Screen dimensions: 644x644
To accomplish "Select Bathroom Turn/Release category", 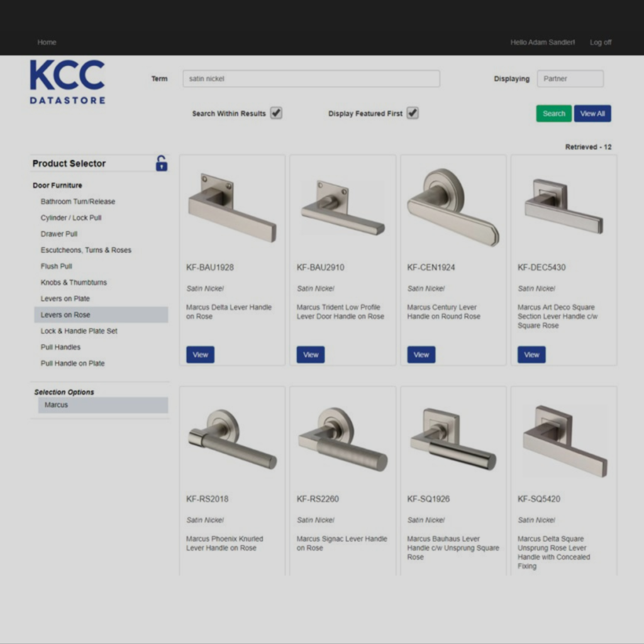I will click(77, 201).
